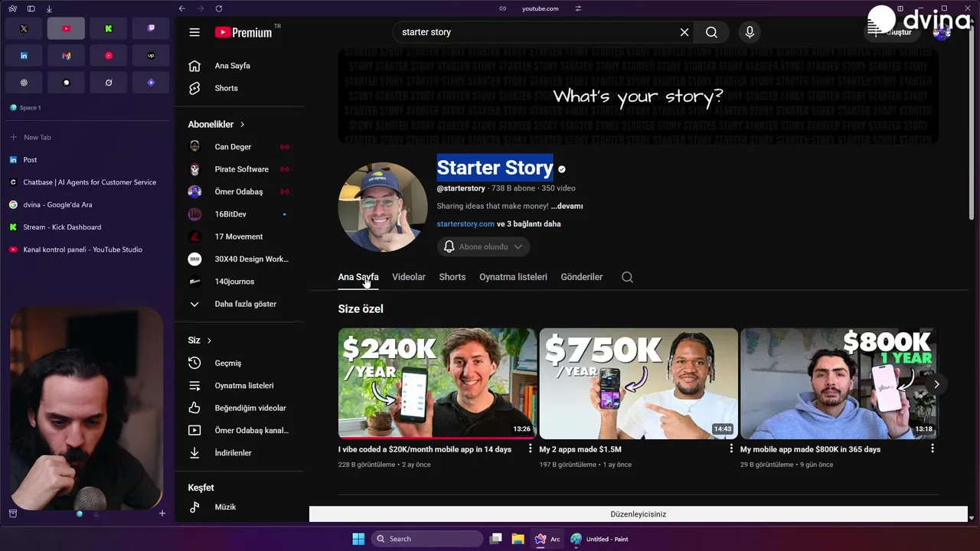This screenshot has height=551, width=980.
Task: Expand the Abonelikler section chevron
Action: coord(242,124)
